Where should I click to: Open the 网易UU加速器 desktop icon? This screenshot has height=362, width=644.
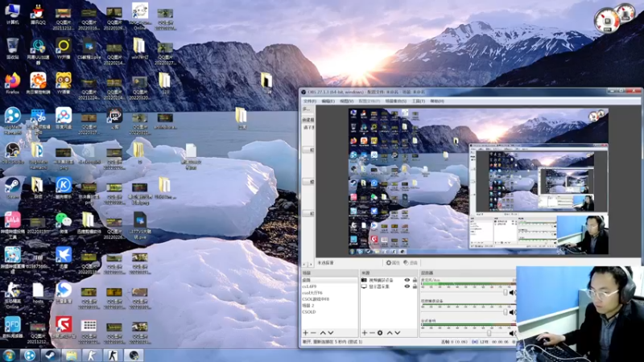point(38,51)
